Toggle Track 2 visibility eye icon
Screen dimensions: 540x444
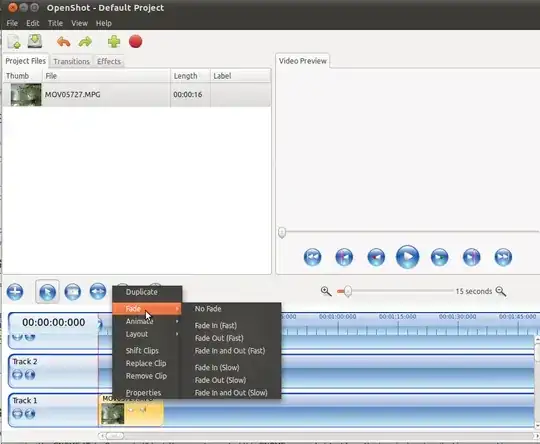(x=17, y=374)
